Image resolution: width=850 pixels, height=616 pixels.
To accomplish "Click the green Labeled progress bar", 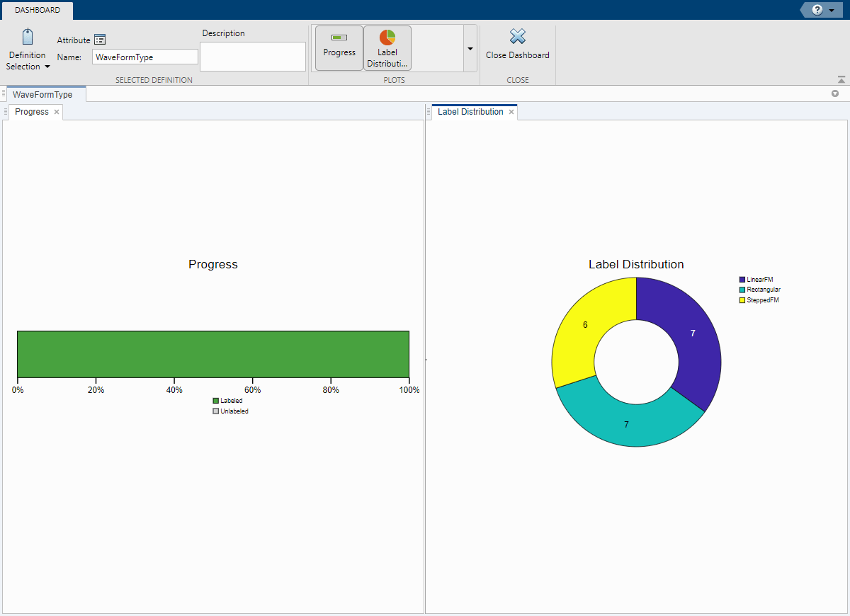I will click(213, 354).
